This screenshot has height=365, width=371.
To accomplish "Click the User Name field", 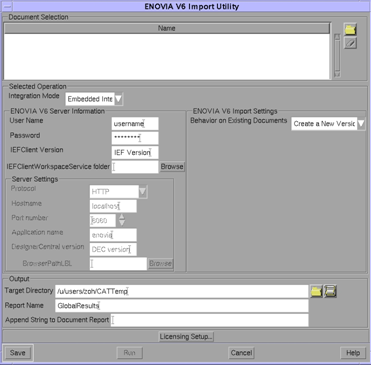I will coord(135,124).
